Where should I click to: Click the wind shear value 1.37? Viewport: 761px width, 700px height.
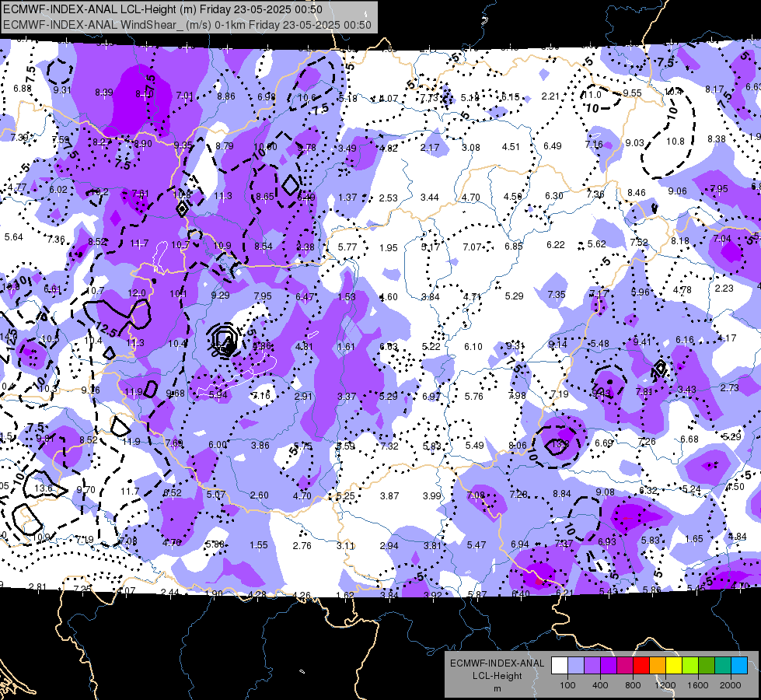click(347, 198)
